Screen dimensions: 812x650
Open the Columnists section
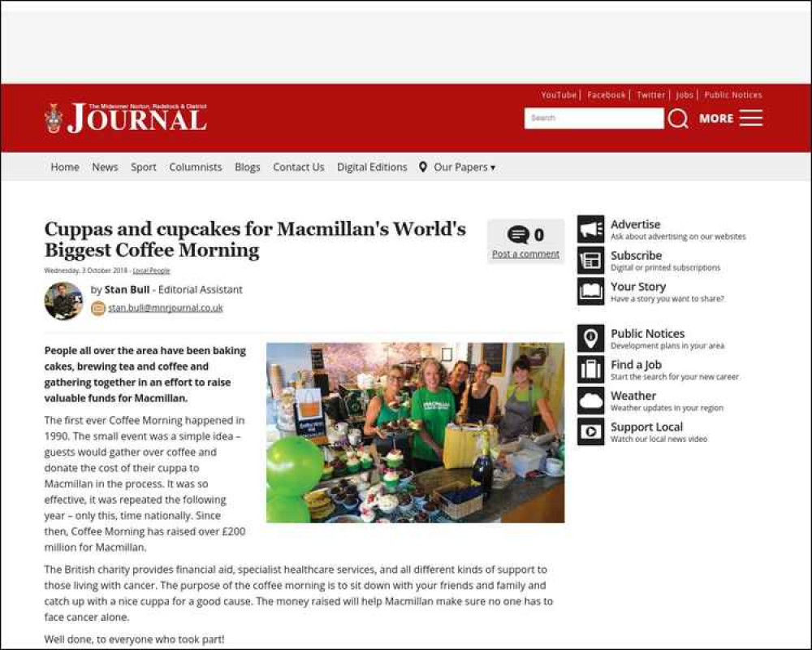click(x=195, y=167)
